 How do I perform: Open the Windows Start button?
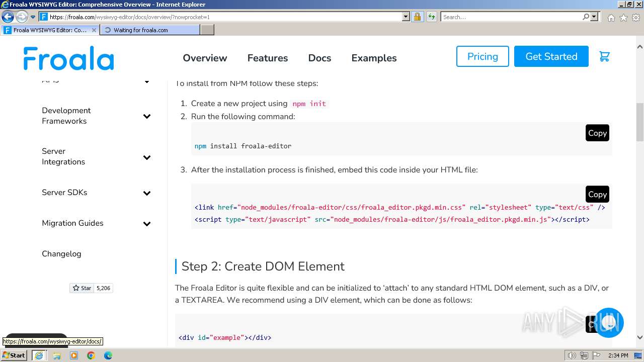tap(14, 355)
